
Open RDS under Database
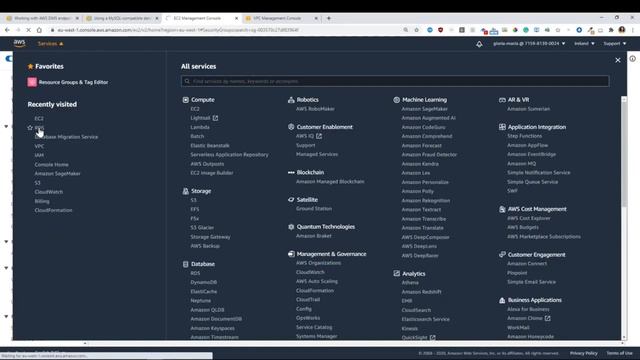195,273
